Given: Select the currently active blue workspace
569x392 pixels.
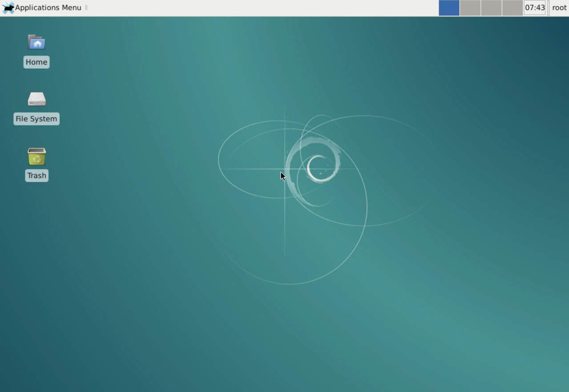Looking at the screenshot, I should (x=449, y=8).
